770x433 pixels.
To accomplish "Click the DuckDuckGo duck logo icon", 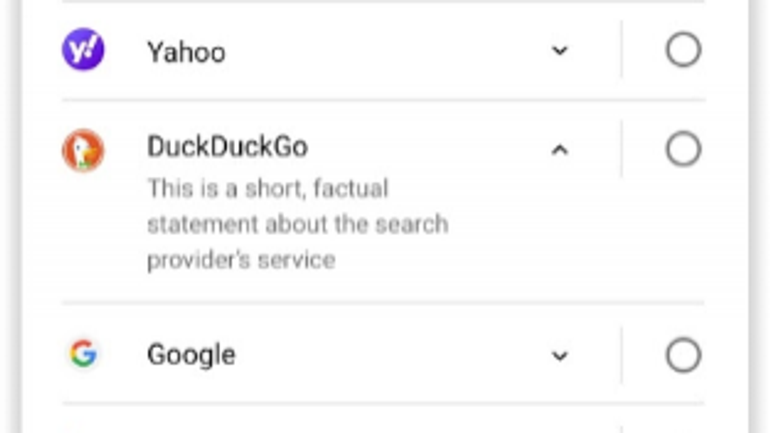I will pyautogui.click(x=83, y=150).
